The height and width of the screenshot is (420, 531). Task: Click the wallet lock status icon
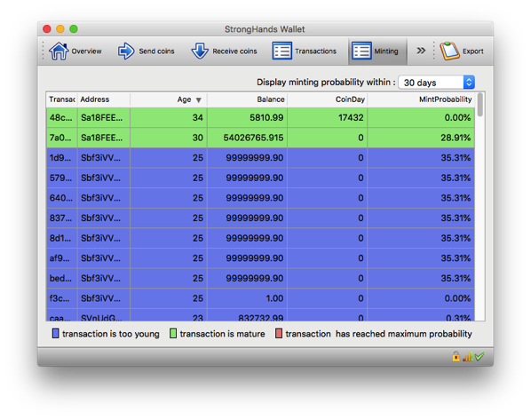(x=456, y=356)
